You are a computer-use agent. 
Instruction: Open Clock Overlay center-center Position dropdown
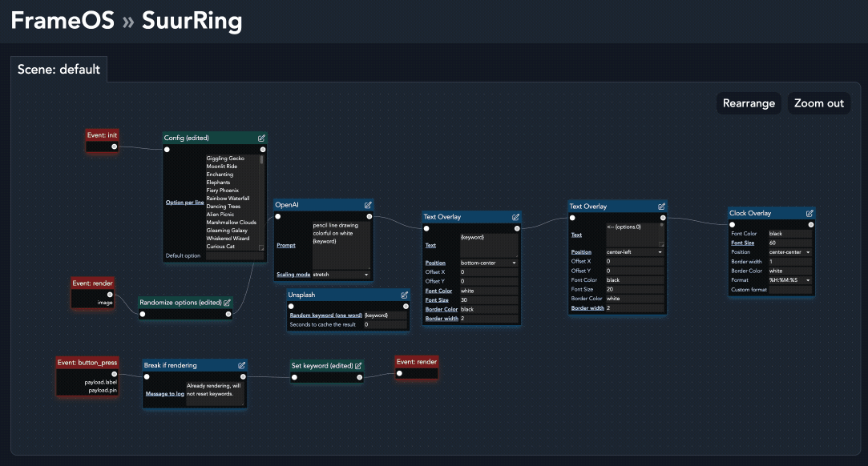click(789, 252)
